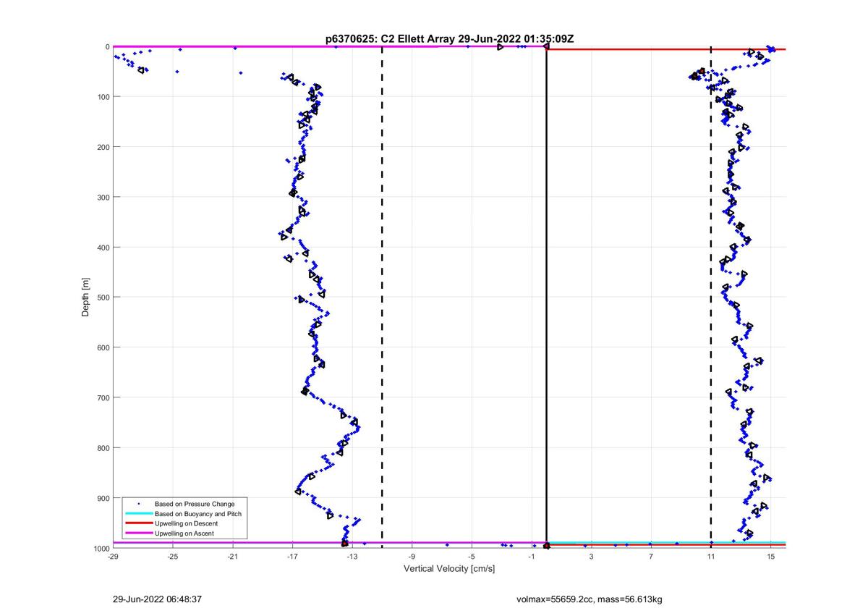Click the '800' depth tick label
Viewport: 868px width, 616px height.
tap(103, 448)
